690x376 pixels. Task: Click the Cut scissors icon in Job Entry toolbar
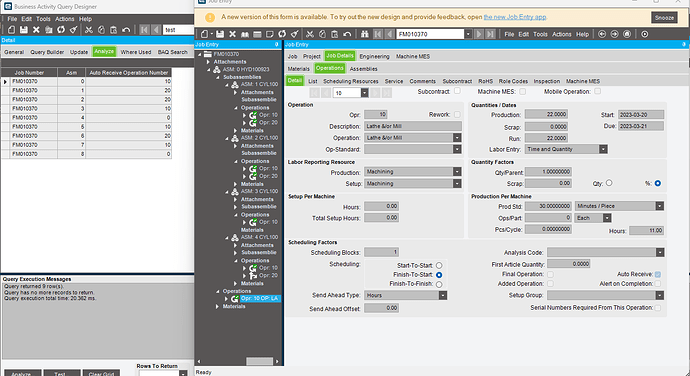click(310, 34)
